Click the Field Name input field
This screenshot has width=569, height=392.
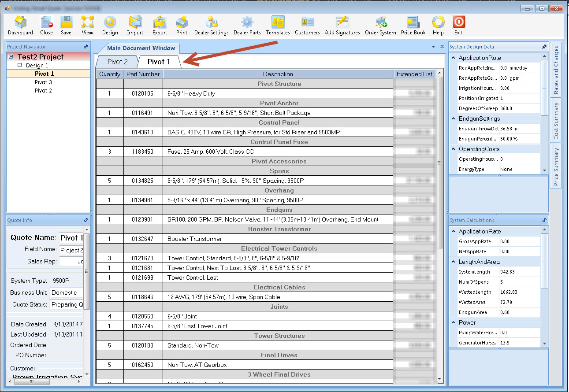71,250
